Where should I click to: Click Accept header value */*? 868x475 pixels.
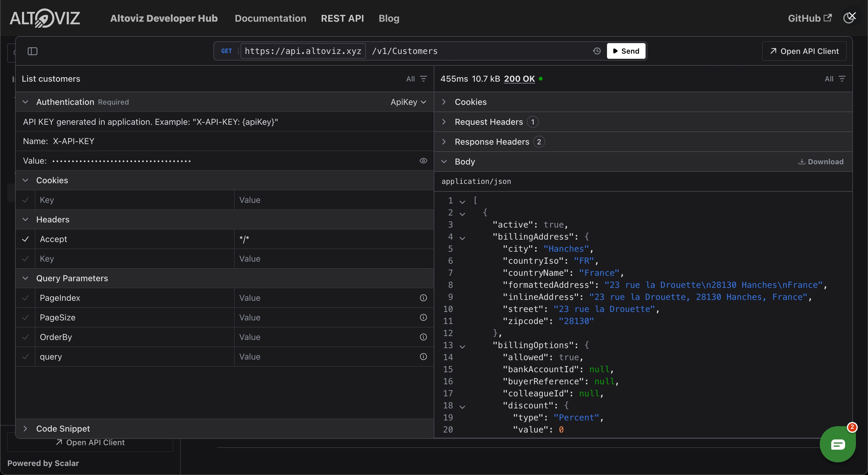point(334,239)
